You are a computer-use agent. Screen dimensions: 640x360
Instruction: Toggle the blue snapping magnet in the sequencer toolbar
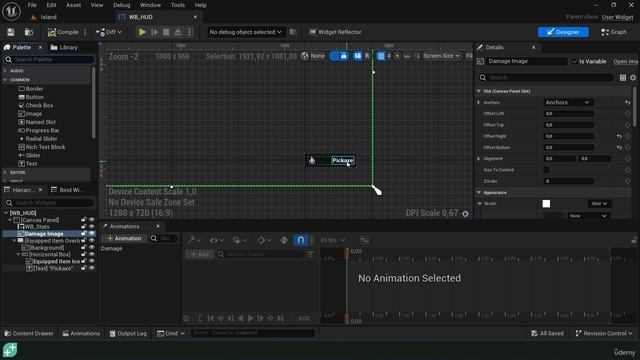[x=300, y=240]
